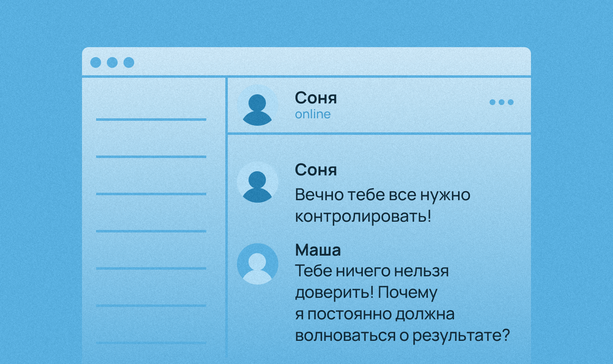613x364 pixels.
Task: Click sender name Соня above her message
Action: tap(316, 170)
